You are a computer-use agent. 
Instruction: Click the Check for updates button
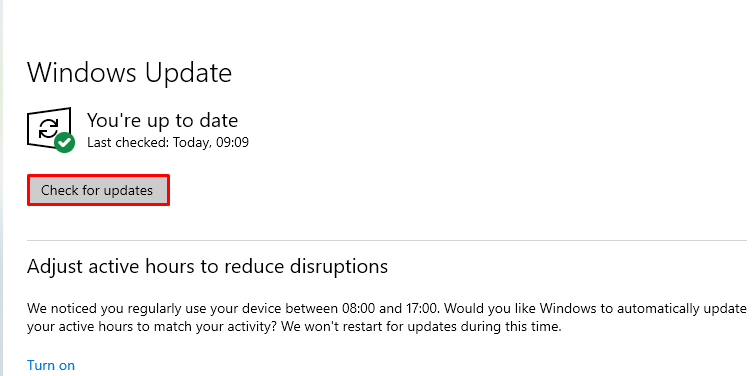click(x=98, y=190)
